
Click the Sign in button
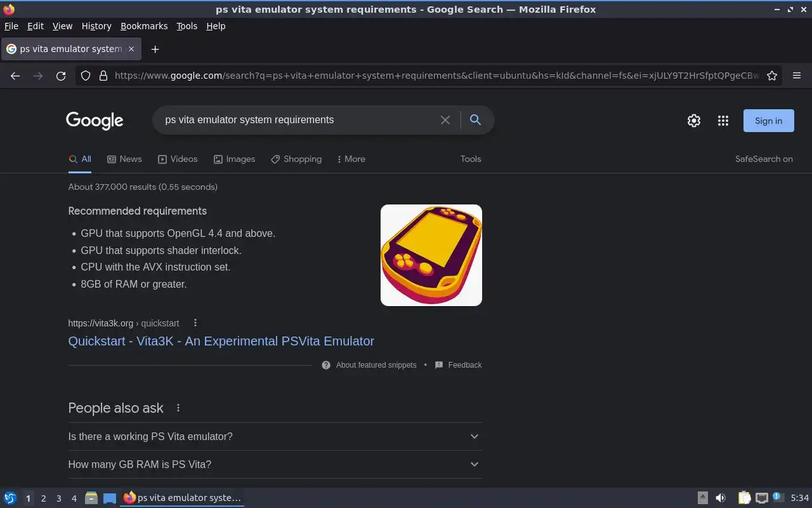[x=768, y=121]
